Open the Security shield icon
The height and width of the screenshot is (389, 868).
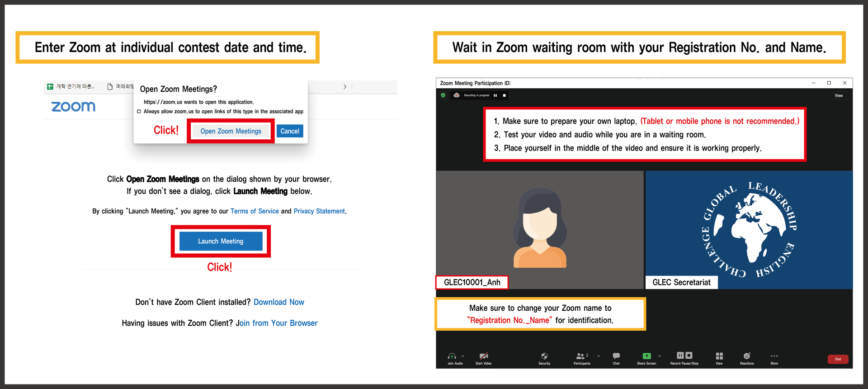click(544, 356)
